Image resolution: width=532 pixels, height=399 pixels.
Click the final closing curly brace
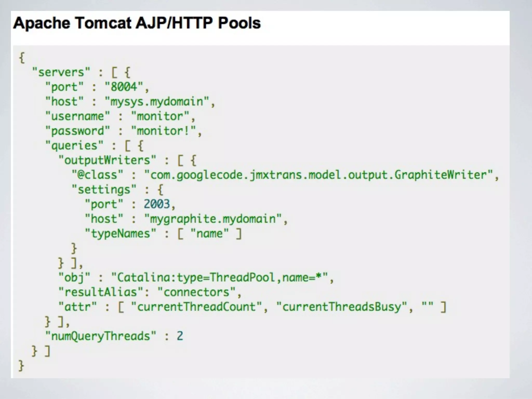pos(21,365)
